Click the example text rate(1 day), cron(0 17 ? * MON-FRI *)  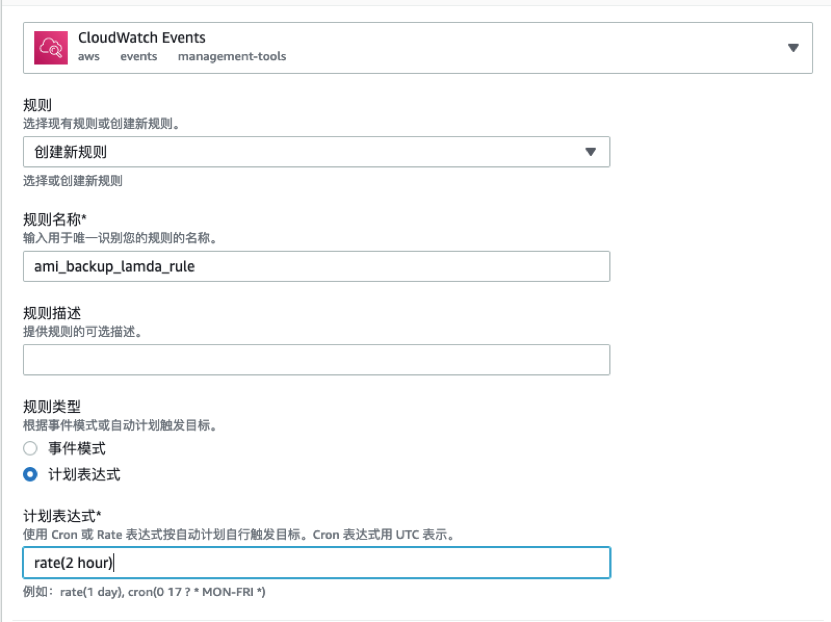point(163,592)
